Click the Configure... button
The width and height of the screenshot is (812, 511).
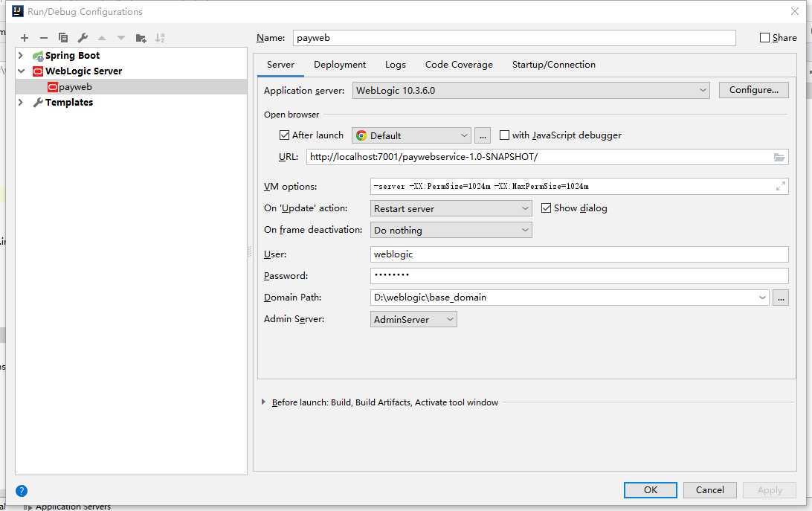tap(753, 90)
